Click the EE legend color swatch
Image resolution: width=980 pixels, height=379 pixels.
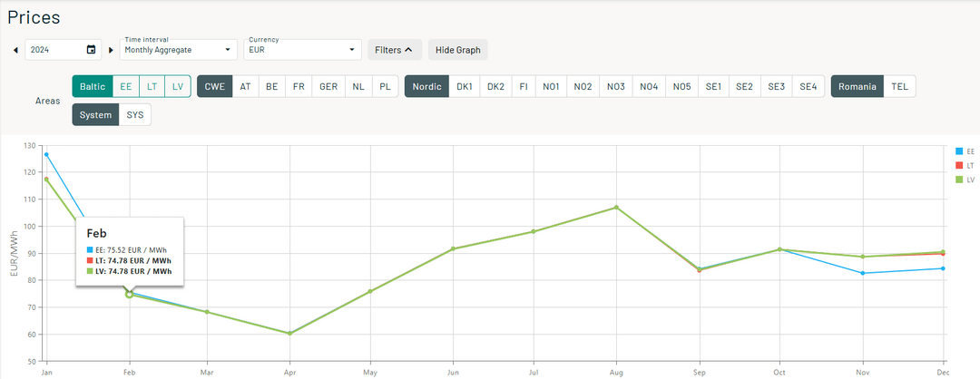(959, 151)
